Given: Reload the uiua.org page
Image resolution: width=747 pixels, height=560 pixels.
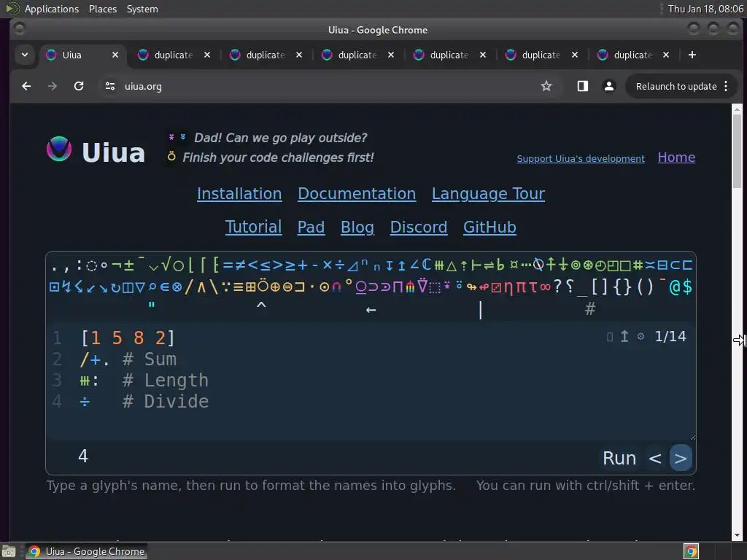Looking at the screenshot, I should pyautogui.click(x=79, y=86).
